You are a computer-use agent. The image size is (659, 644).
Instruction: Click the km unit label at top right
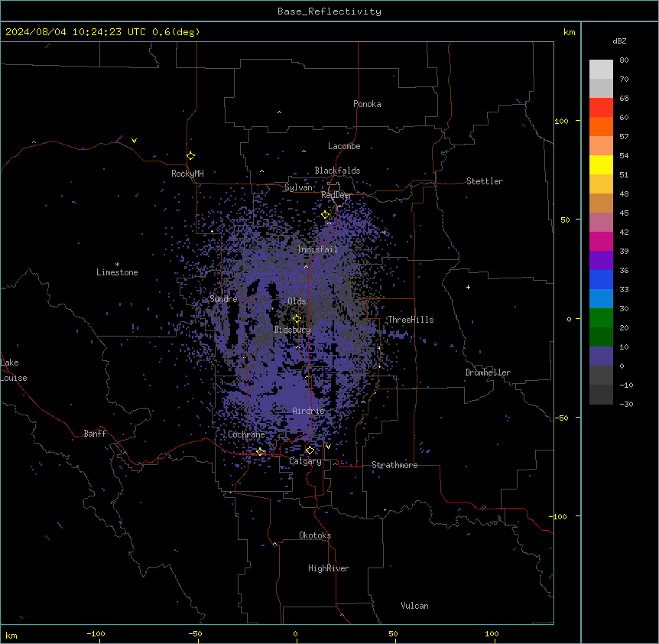pos(570,32)
